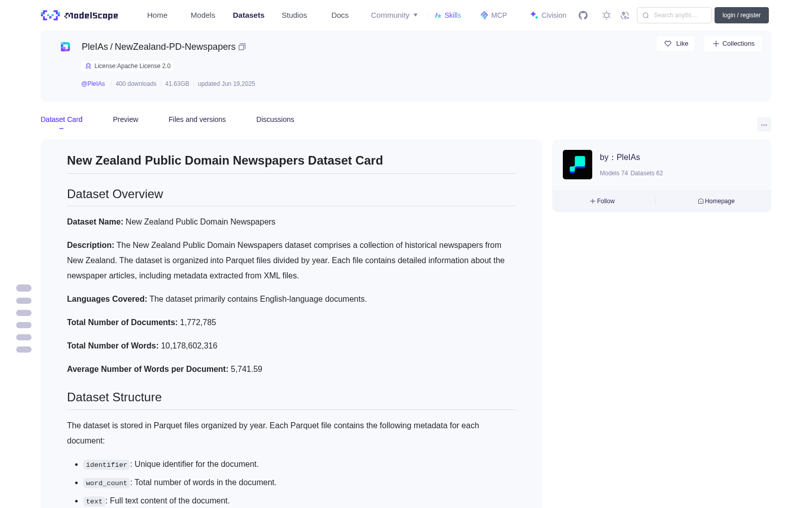The height and width of the screenshot is (508, 812).
Task: Add dataset to Collections
Action: (x=733, y=44)
